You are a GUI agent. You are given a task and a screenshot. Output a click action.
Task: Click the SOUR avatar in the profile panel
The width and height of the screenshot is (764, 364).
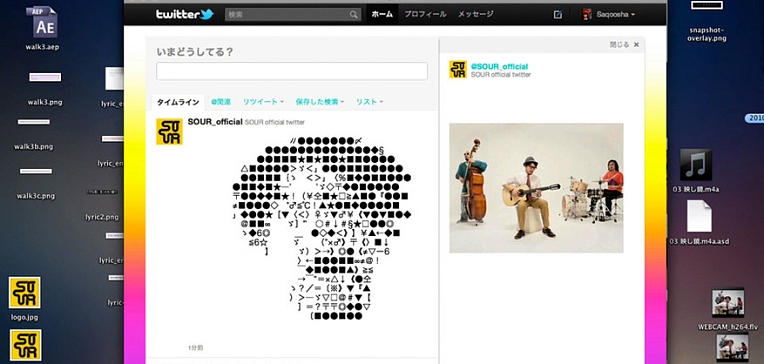pyautogui.click(x=458, y=70)
